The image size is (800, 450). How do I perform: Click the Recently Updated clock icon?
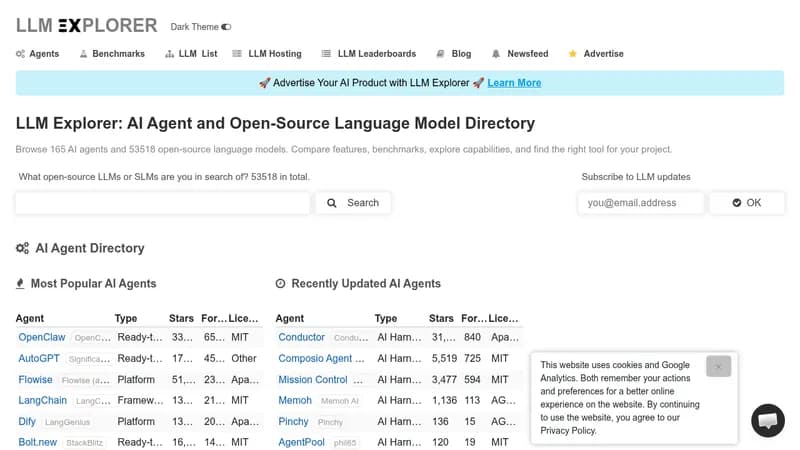(280, 284)
